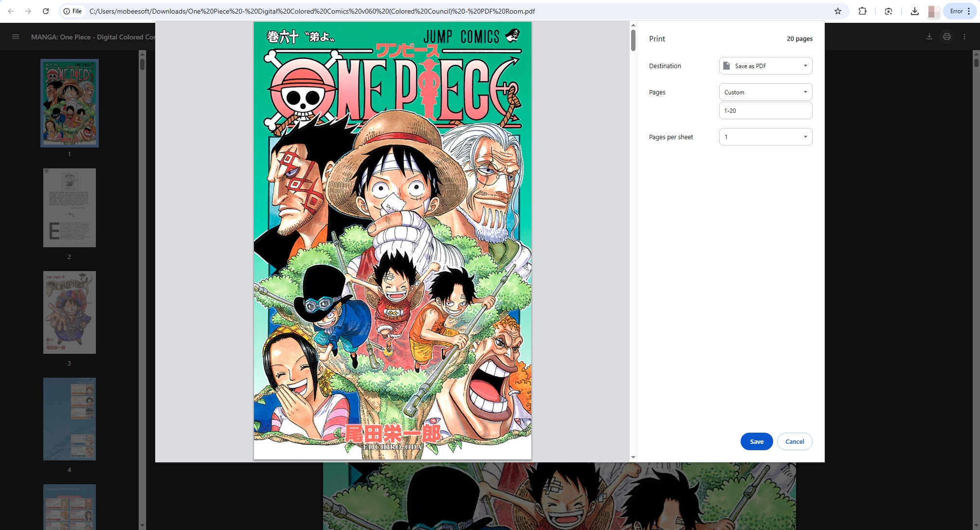Open the Destination Save as PDF dropdown
Viewport: 980px width, 530px height.
[765, 66]
